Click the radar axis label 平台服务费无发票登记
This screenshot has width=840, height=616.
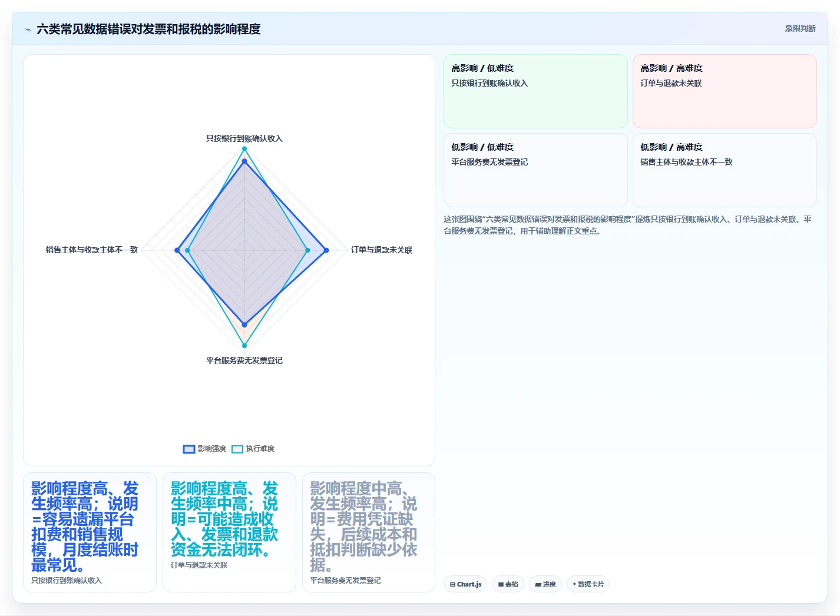click(244, 360)
